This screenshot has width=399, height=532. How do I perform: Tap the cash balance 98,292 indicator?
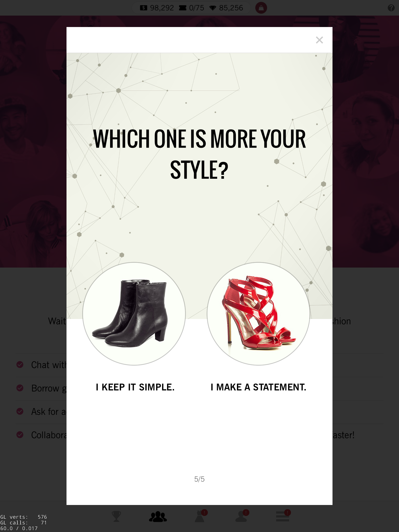click(x=157, y=8)
